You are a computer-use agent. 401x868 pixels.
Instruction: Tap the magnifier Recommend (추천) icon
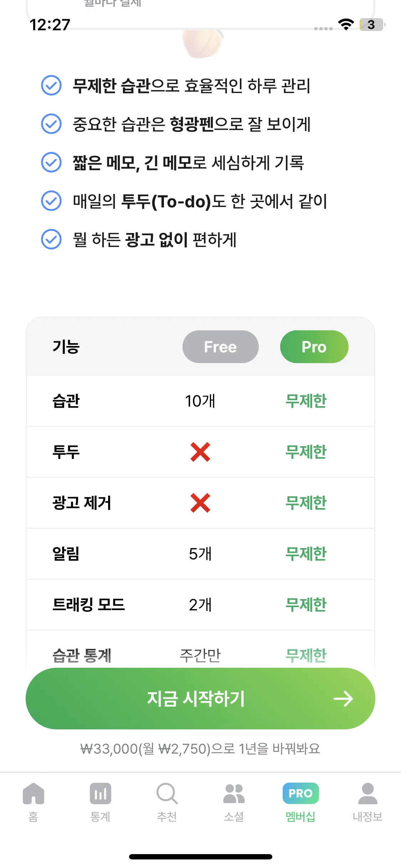(167, 793)
